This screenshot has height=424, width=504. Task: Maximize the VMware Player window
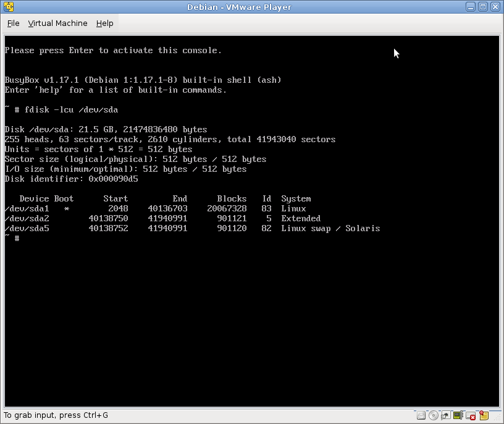tap(483, 7)
